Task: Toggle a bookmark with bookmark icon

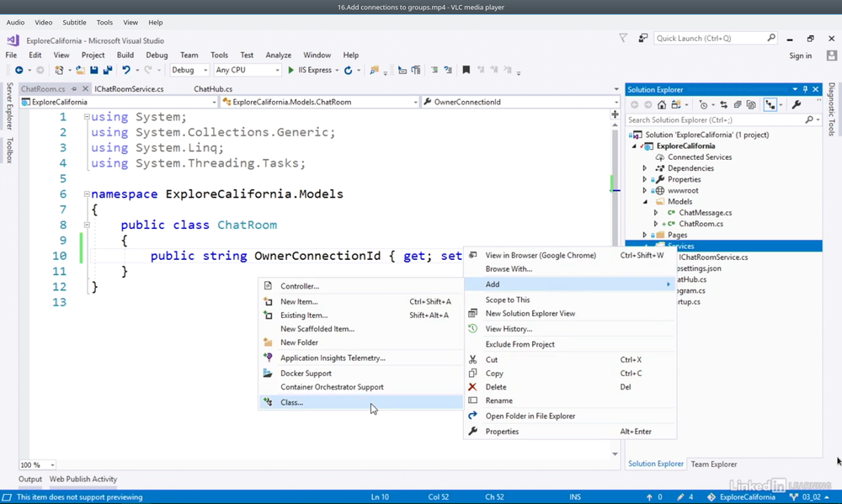Action: [x=466, y=71]
